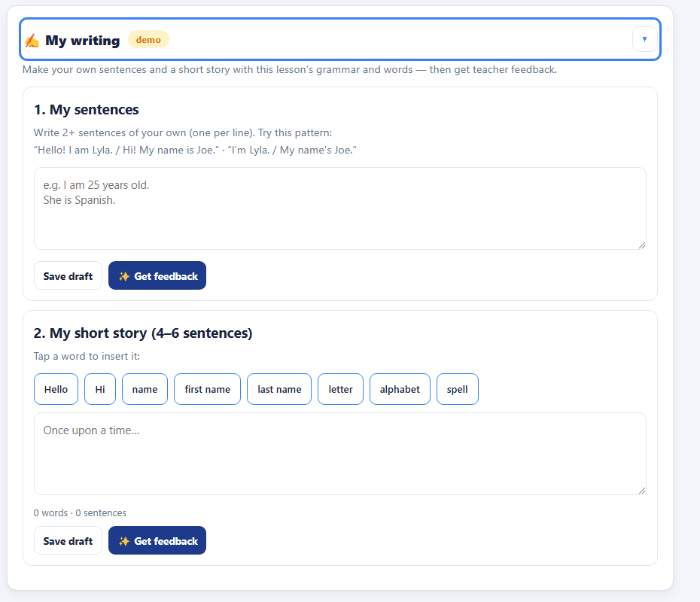Tap the first name word chip
700x602 pixels.
click(207, 389)
